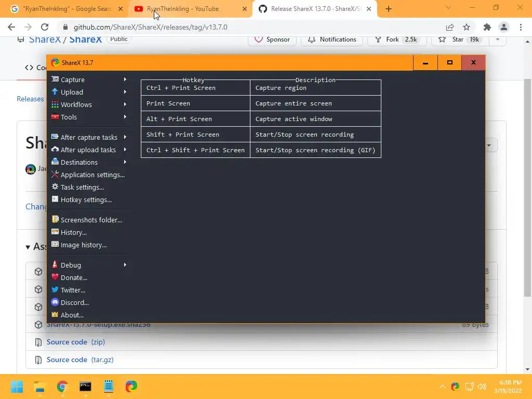Click the Image history icon

coord(55,244)
